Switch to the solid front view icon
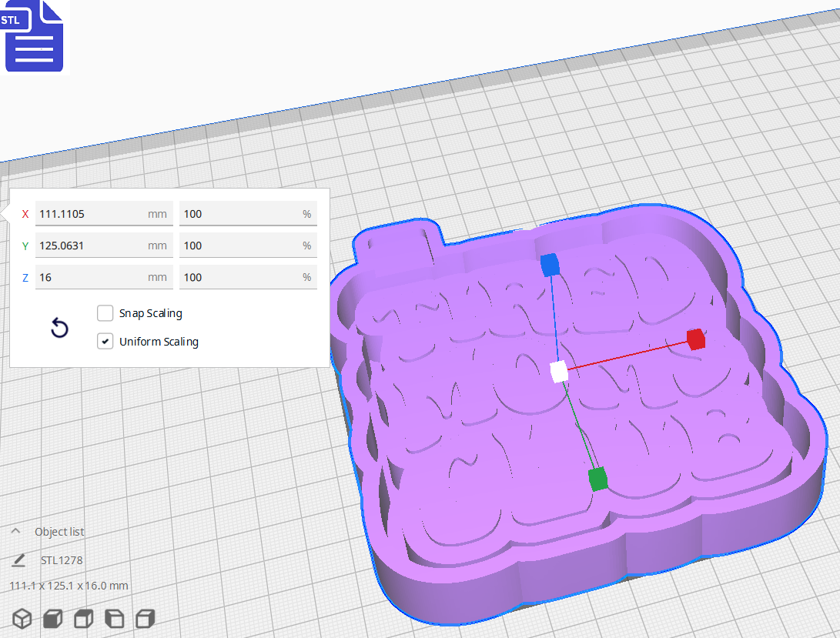 click(52, 618)
